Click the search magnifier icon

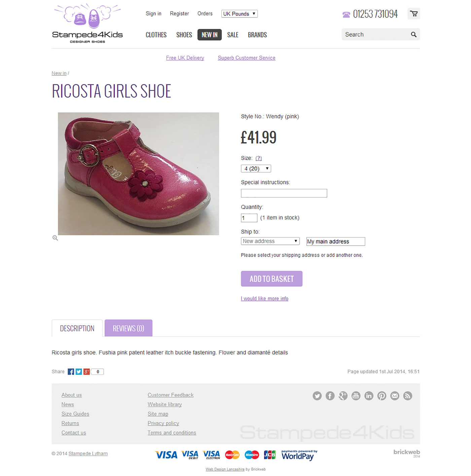(413, 34)
